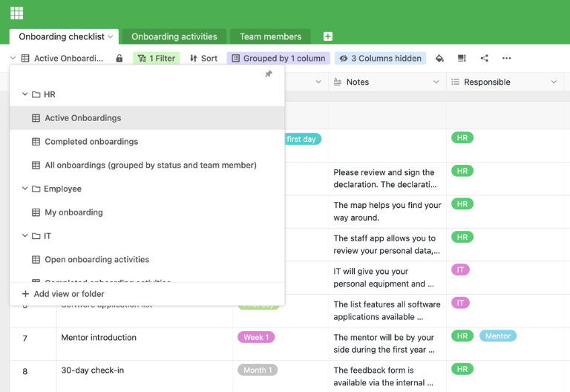
Task: Switch to the Team members tab
Action: click(x=270, y=36)
